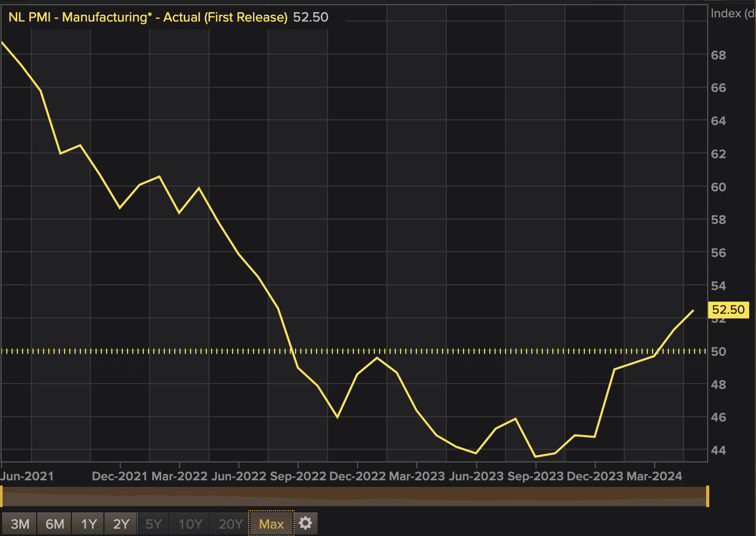Screen dimensions: 756x536
Task: Open chart settings with the gear icon
Action: click(x=305, y=523)
